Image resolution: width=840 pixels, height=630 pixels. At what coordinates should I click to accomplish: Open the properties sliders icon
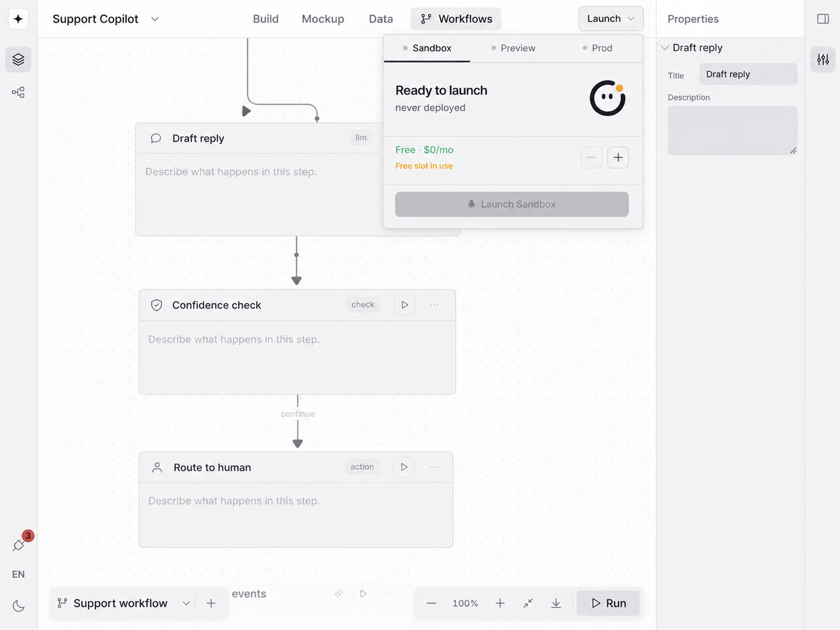[823, 59]
